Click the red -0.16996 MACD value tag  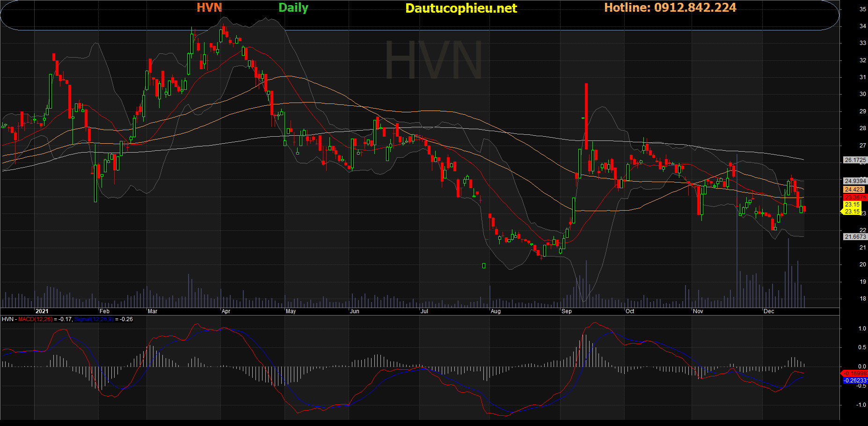tap(855, 374)
